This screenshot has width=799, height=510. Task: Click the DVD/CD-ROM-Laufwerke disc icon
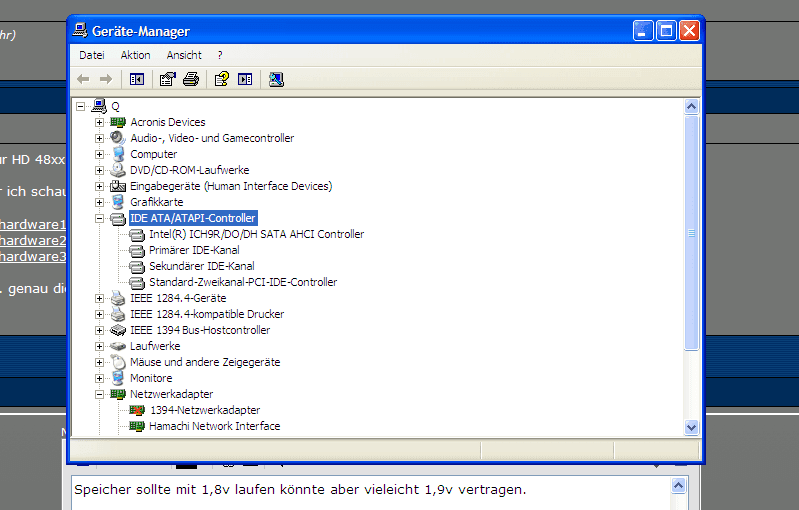click(118, 170)
